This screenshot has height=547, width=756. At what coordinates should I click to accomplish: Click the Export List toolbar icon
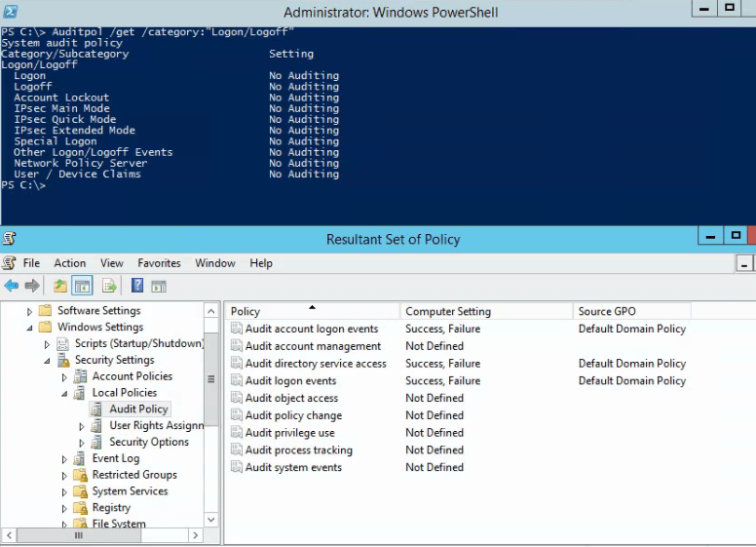click(x=109, y=286)
